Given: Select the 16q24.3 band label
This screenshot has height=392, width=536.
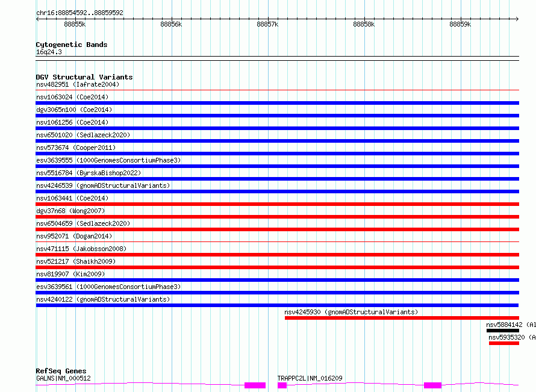Looking at the screenshot, I should pos(49,52).
